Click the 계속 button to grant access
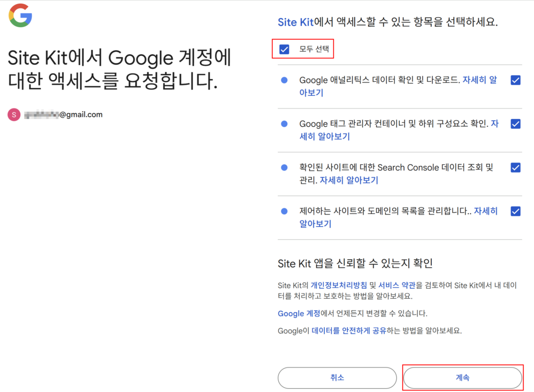The width and height of the screenshot is (534, 392). pos(462,377)
